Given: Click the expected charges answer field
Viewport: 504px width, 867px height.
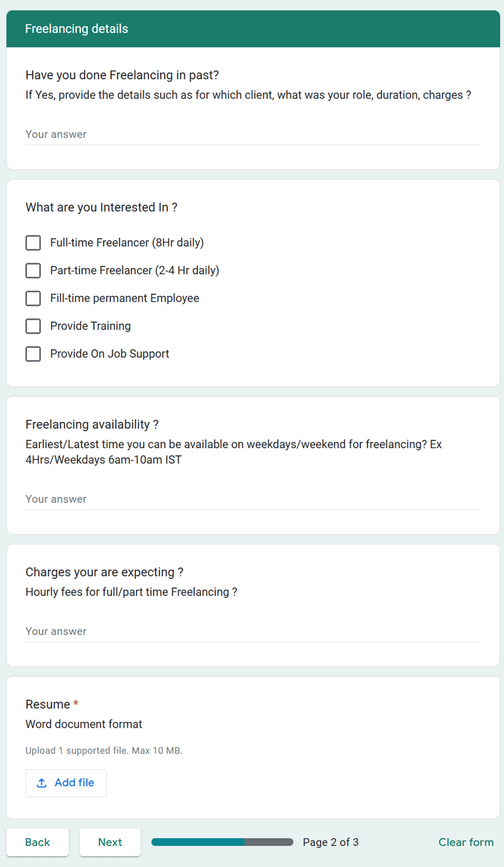Looking at the screenshot, I should tap(253, 631).
